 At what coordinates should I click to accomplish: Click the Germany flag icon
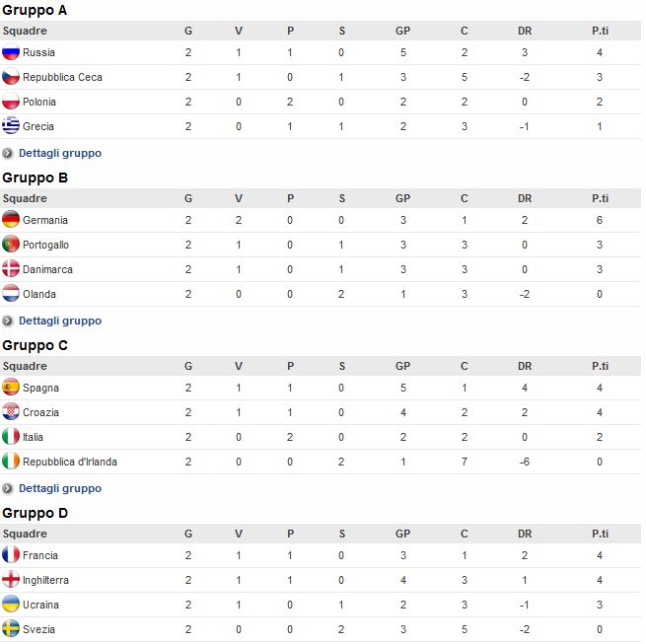coord(11,219)
